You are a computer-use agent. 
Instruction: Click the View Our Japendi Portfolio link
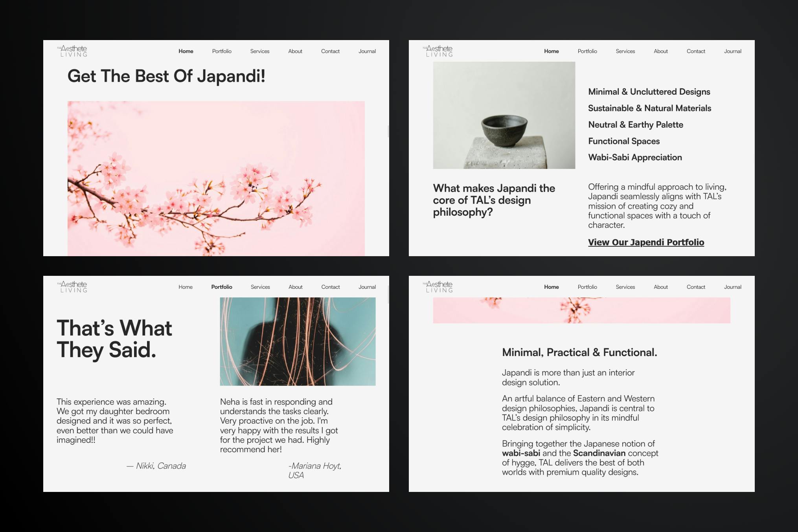pyautogui.click(x=646, y=242)
